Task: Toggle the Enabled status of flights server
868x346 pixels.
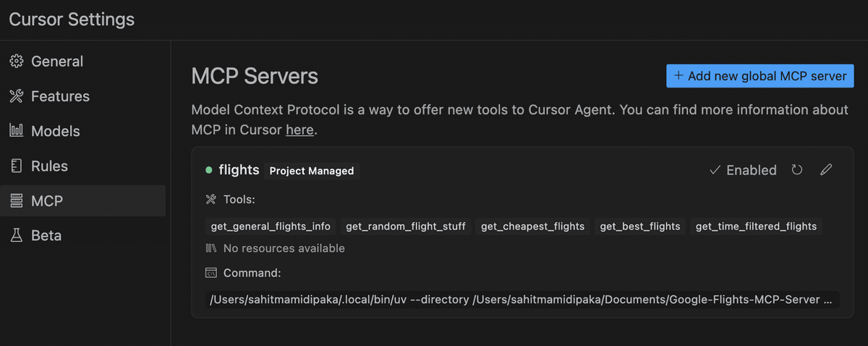Action: pos(743,170)
